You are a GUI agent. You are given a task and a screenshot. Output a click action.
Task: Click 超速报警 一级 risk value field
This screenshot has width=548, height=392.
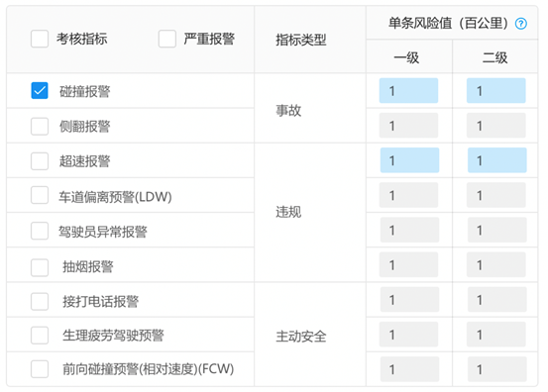[x=409, y=160]
